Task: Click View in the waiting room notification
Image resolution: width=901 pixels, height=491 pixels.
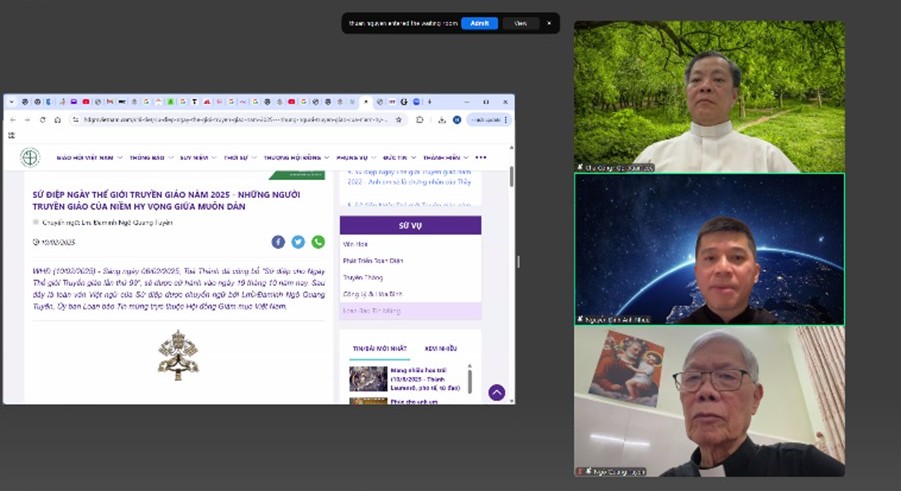Action: [520, 24]
